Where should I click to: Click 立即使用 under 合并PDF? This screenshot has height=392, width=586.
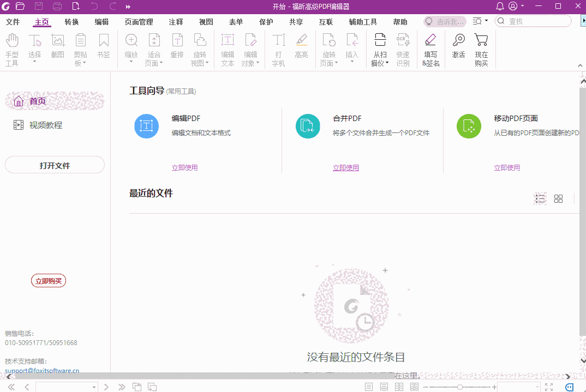click(x=345, y=167)
